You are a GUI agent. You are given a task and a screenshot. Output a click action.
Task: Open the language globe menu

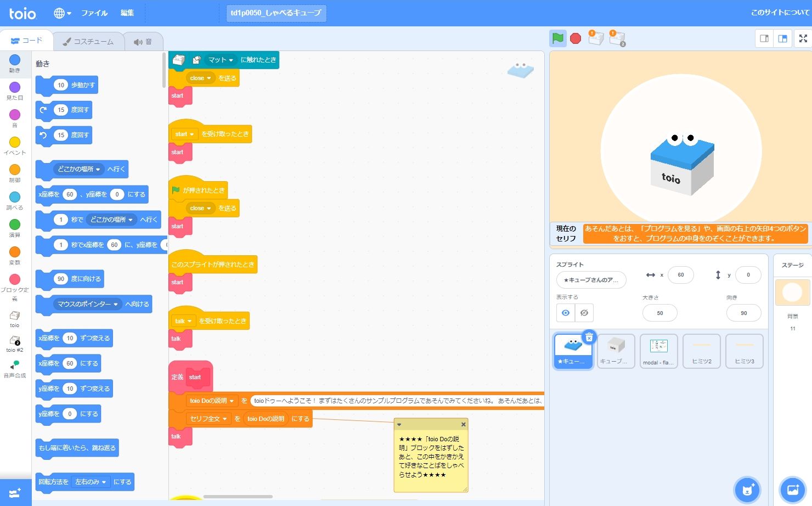click(63, 13)
